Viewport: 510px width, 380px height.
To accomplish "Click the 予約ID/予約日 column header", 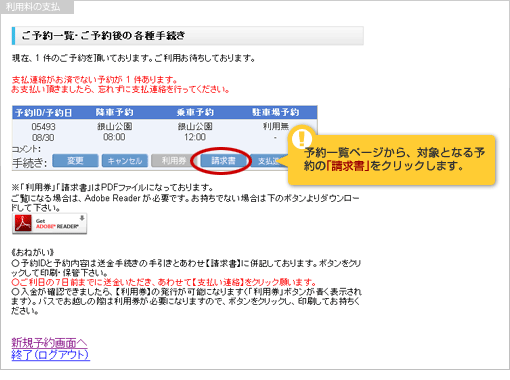I will pos(43,113).
